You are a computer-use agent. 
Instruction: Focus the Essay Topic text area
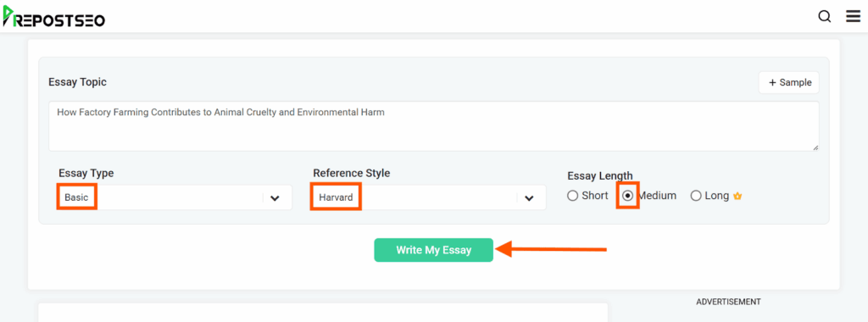pos(433,126)
